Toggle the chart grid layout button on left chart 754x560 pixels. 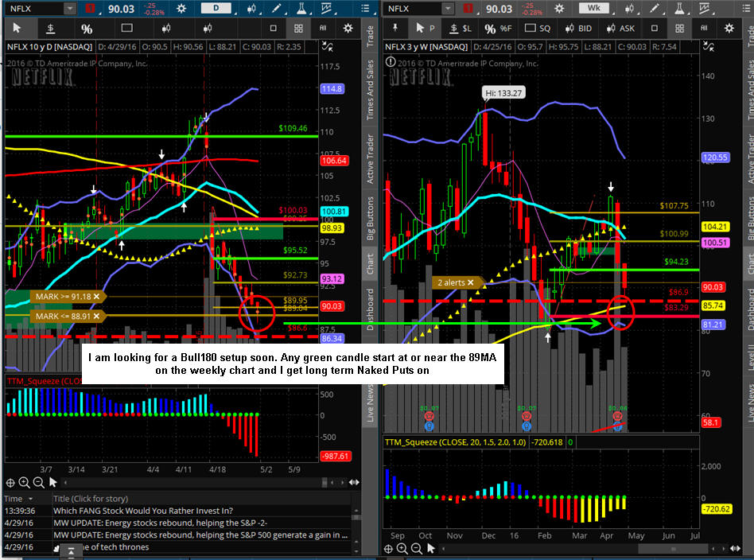point(298,28)
